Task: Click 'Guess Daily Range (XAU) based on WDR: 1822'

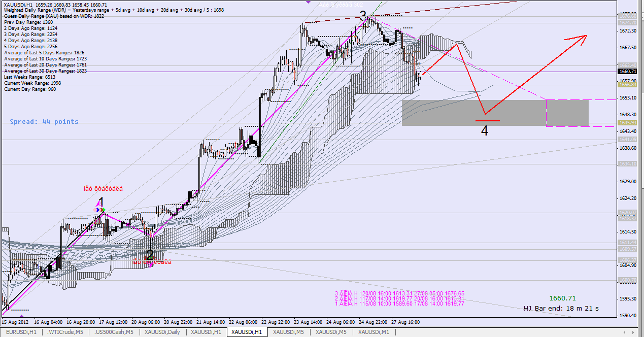Action: pyautogui.click(x=54, y=16)
